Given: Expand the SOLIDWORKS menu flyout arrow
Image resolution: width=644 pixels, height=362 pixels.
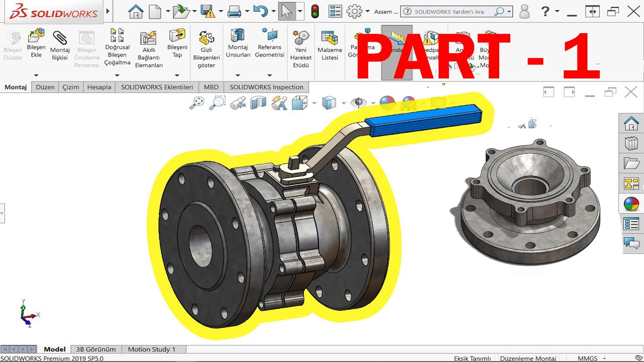Looking at the screenshot, I should [108, 11].
